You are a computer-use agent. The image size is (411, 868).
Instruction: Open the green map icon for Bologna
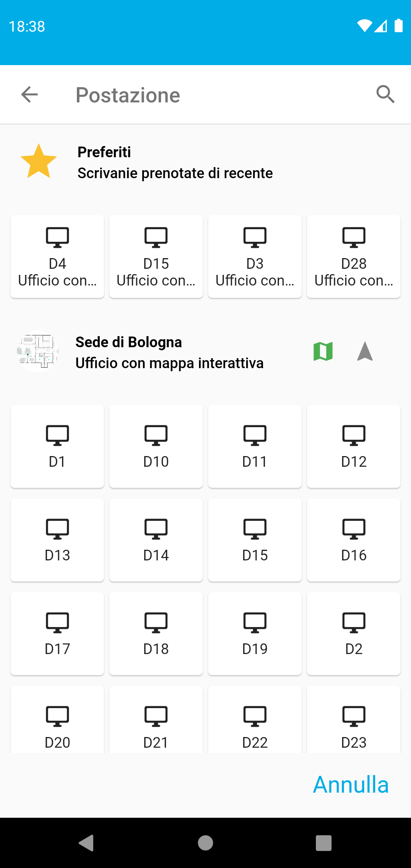click(x=323, y=351)
